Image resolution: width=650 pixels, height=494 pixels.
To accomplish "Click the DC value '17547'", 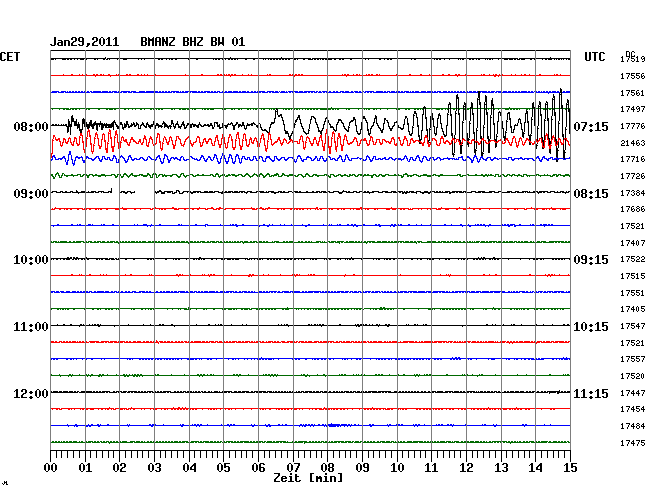I will tap(633, 326).
